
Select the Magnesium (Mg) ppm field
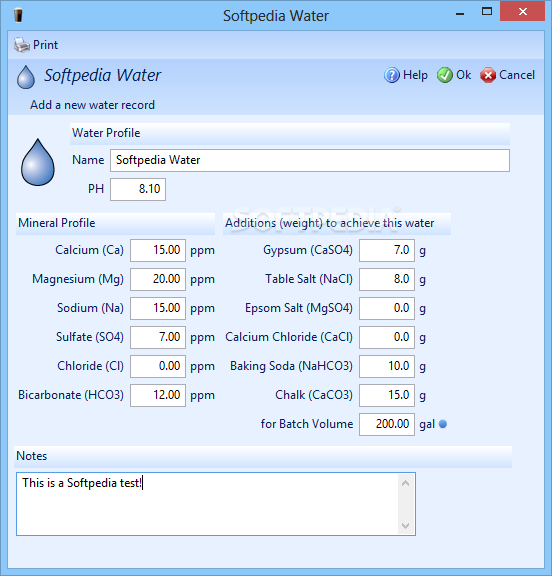tap(158, 279)
